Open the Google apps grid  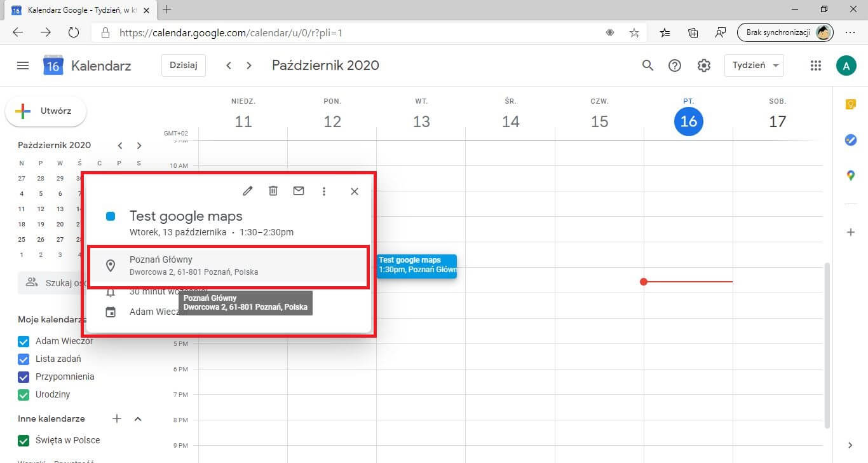tap(816, 66)
